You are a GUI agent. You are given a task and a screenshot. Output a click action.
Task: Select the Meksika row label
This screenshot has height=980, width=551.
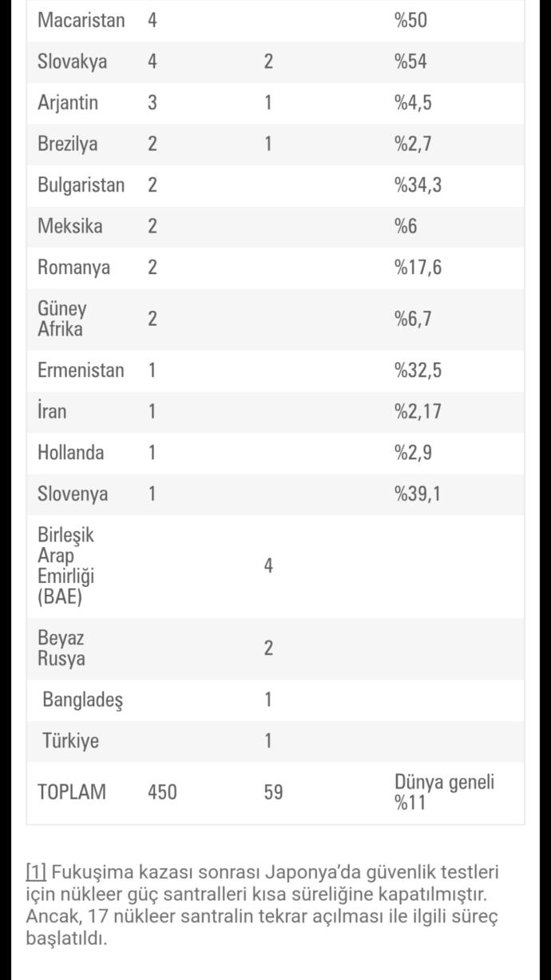click(x=69, y=226)
